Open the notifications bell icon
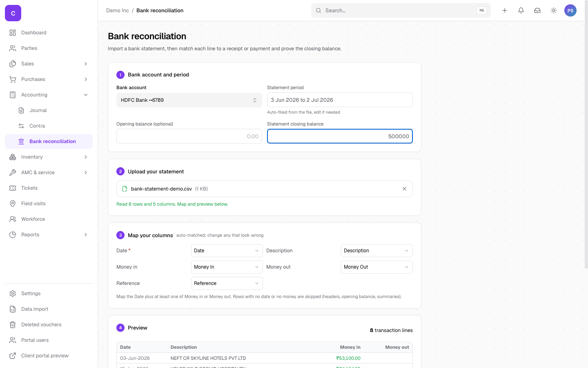The image size is (588, 368). coord(521,11)
